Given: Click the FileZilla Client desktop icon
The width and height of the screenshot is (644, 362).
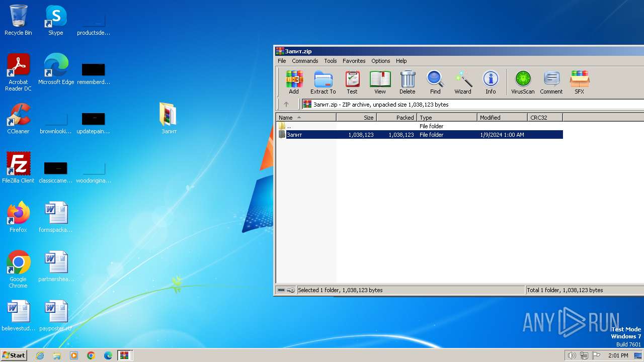Looking at the screenshot, I should coord(18,168).
